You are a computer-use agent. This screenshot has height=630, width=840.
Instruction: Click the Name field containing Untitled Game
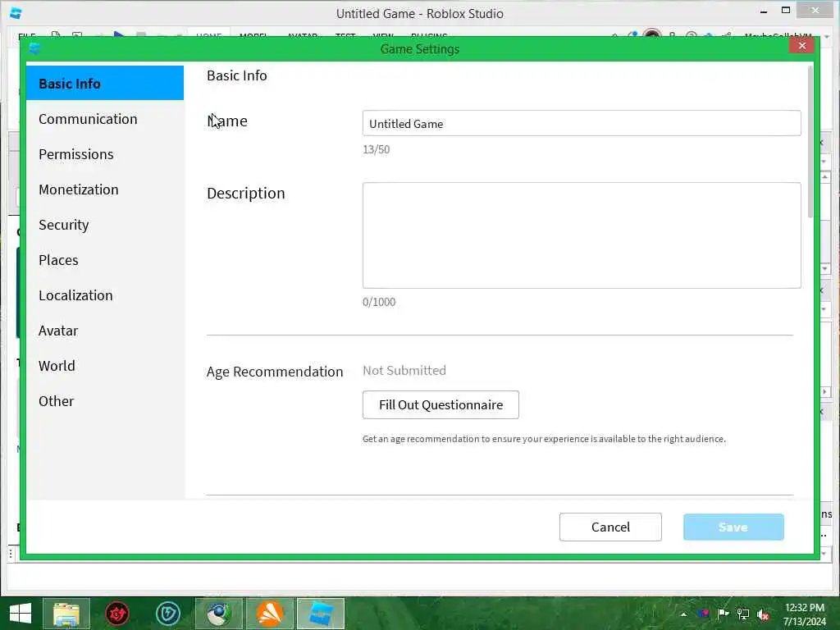[582, 123]
